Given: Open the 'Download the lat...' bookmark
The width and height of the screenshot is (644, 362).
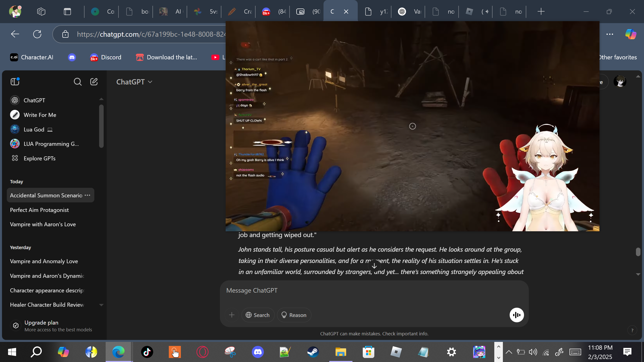Looking at the screenshot, I should [x=166, y=57].
